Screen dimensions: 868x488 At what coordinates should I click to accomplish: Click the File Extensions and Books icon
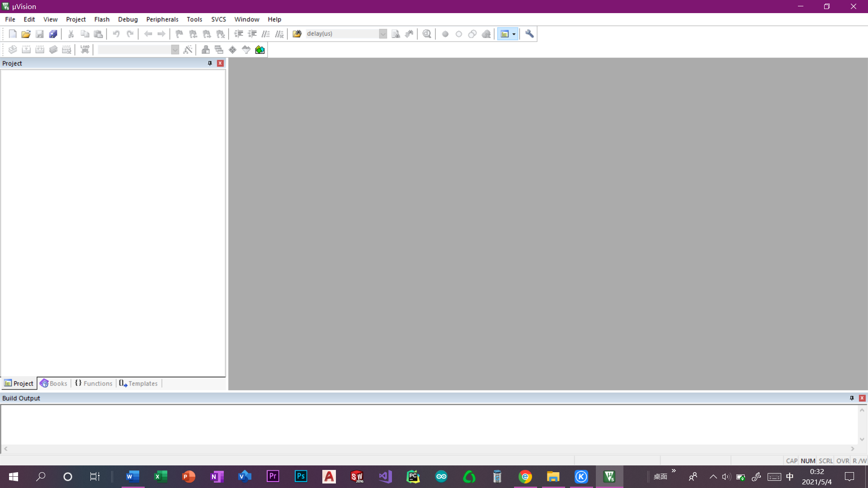(206, 50)
